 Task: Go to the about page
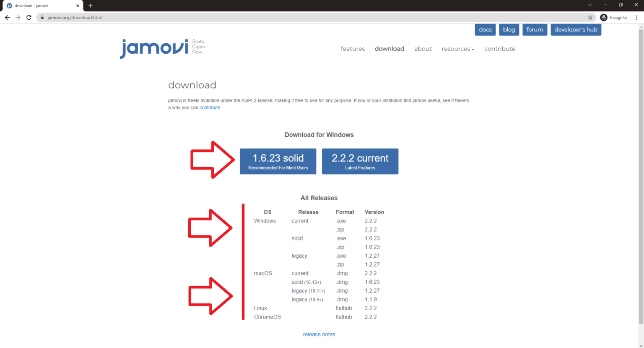[423, 49]
